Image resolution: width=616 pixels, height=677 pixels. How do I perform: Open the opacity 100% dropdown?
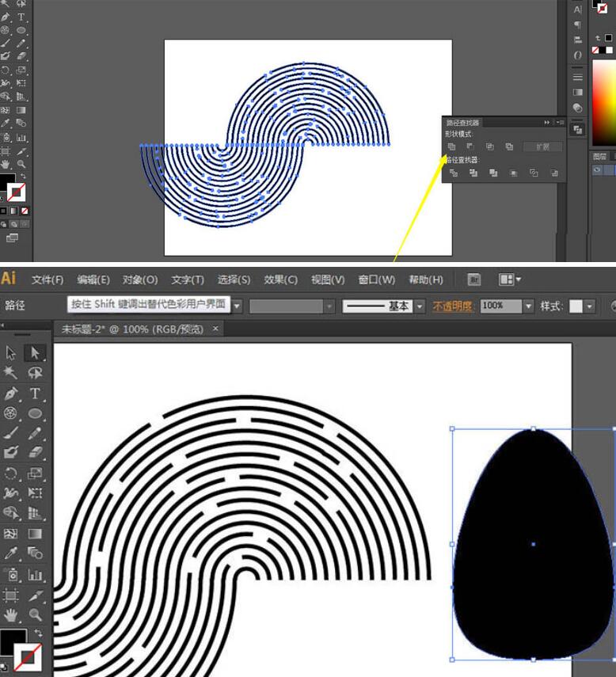point(528,306)
